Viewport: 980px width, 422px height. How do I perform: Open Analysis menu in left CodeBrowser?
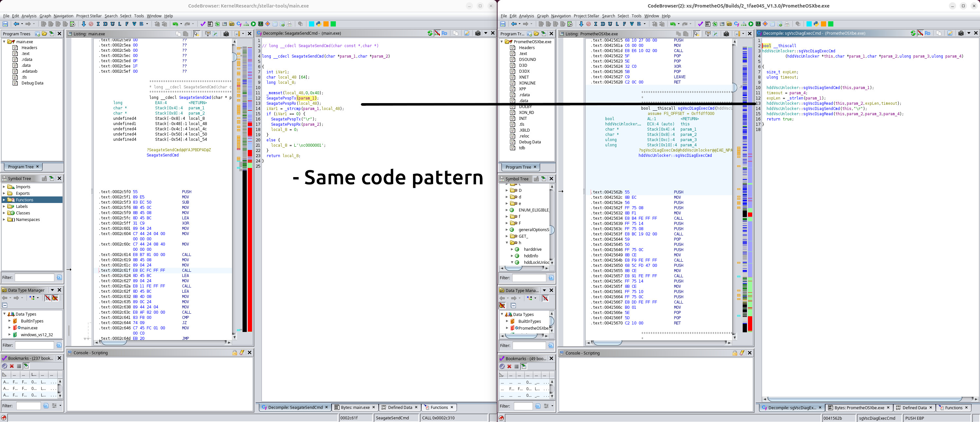(x=29, y=16)
